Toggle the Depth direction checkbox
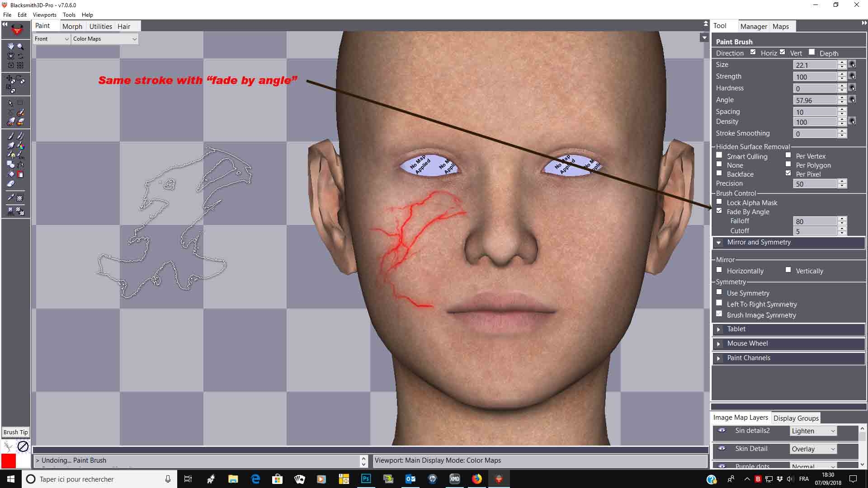The image size is (868, 488). [x=811, y=52]
